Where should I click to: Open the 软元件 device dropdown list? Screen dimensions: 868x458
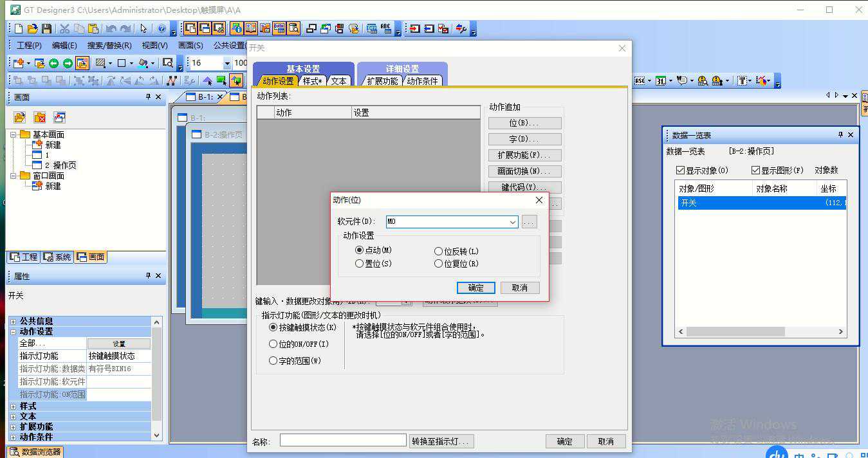pyautogui.click(x=512, y=222)
